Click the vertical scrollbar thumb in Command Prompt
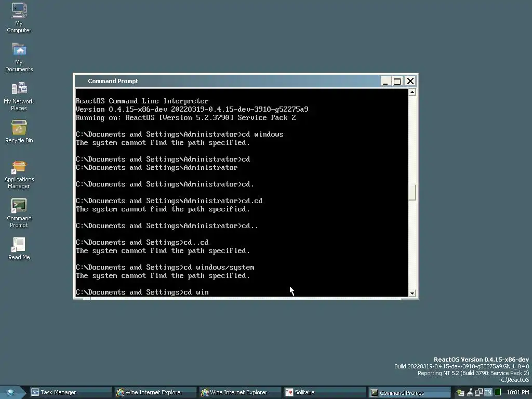The width and height of the screenshot is (532, 399). (x=412, y=192)
